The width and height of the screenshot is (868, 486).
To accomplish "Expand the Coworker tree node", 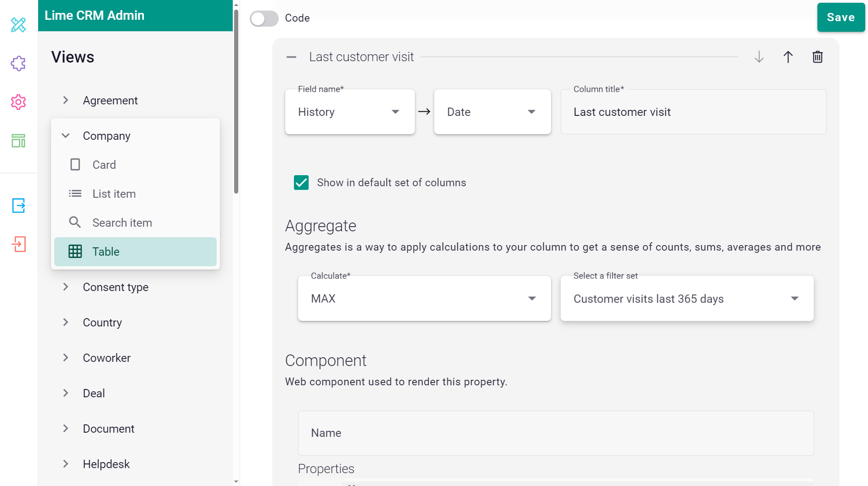I will (x=66, y=358).
